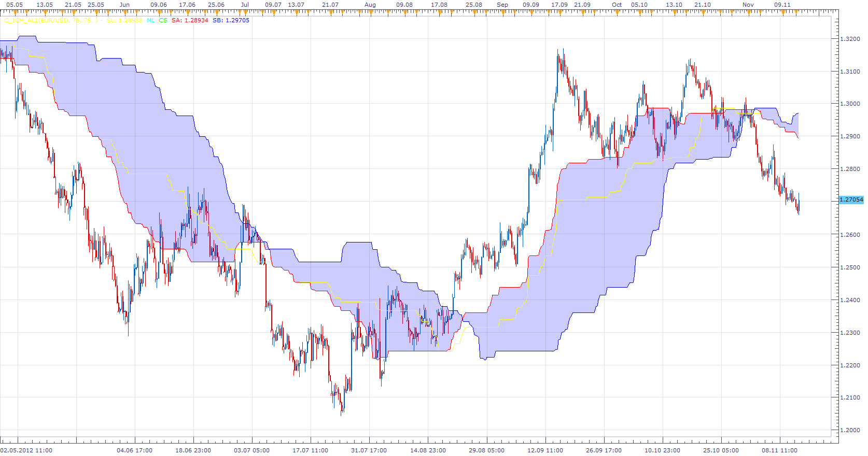Click the 1.2800 price axis label

click(850, 169)
